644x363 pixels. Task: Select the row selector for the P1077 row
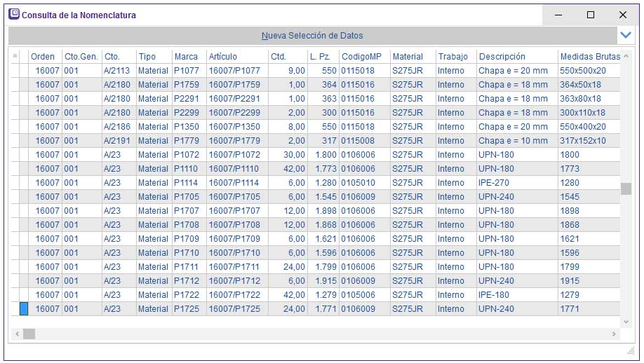point(23,71)
